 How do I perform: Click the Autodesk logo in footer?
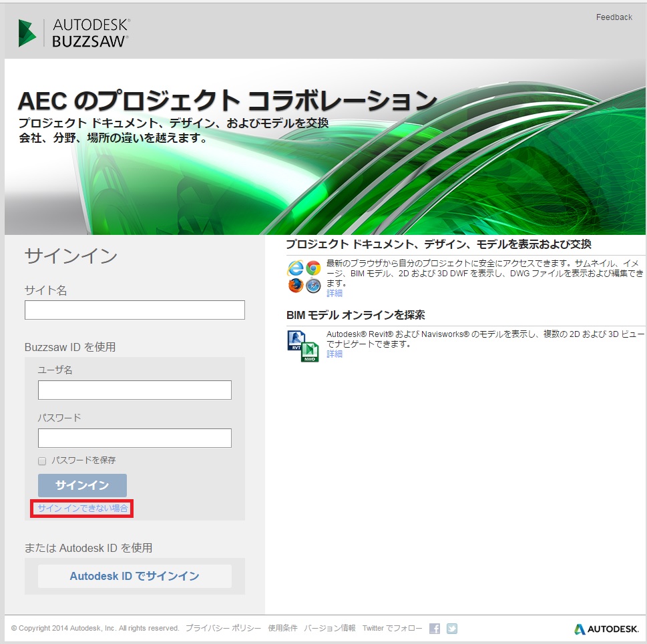coord(606,629)
